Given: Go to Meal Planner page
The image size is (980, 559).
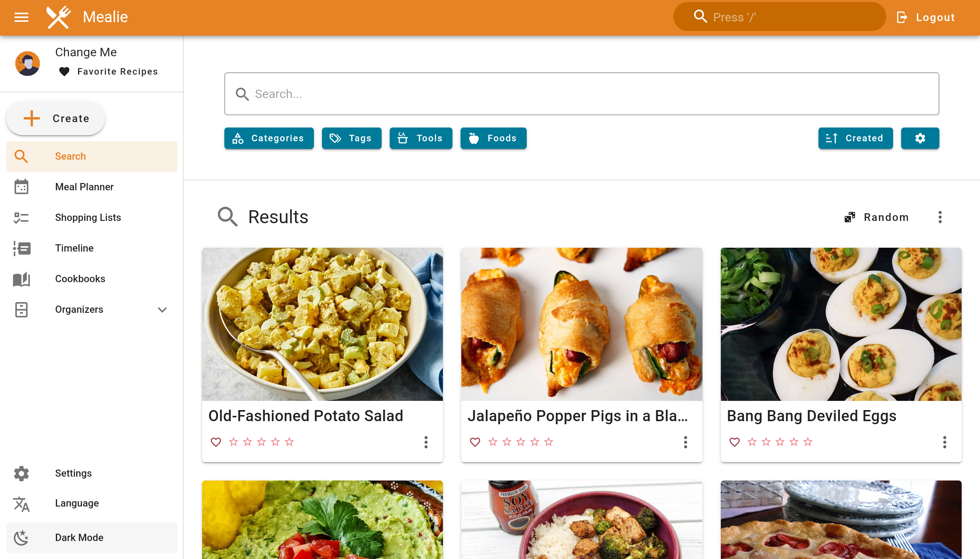Looking at the screenshot, I should click(84, 187).
